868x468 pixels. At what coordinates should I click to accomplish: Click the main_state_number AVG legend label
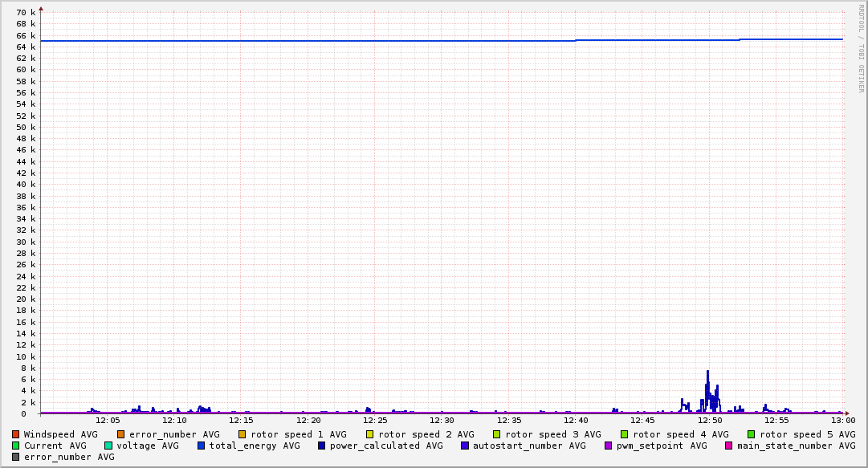(796, 446)
